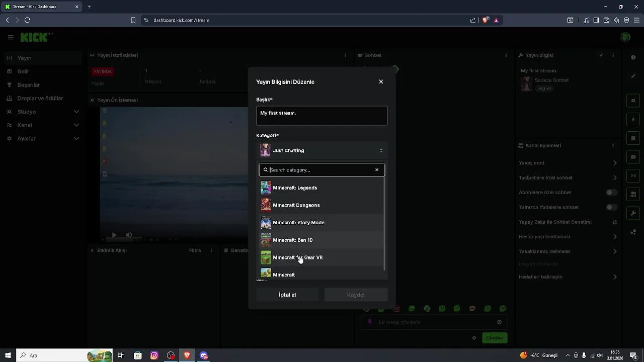Open Etkinlik Akışı panel options menu

pyautogui.click(x=211, y=250)
